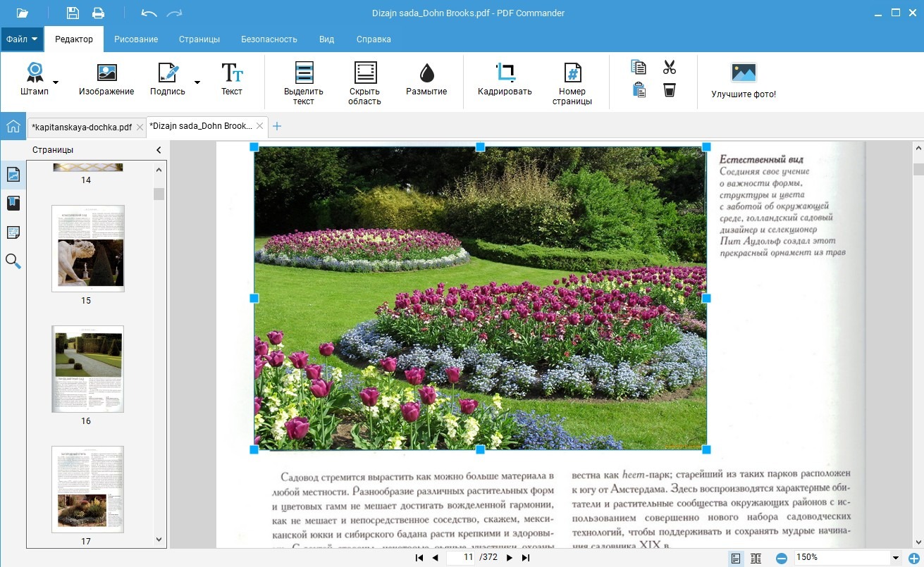Expand the Подпись dropdown arrow
The width and height of the screenshot is (924, 567).
pos(197,82)
